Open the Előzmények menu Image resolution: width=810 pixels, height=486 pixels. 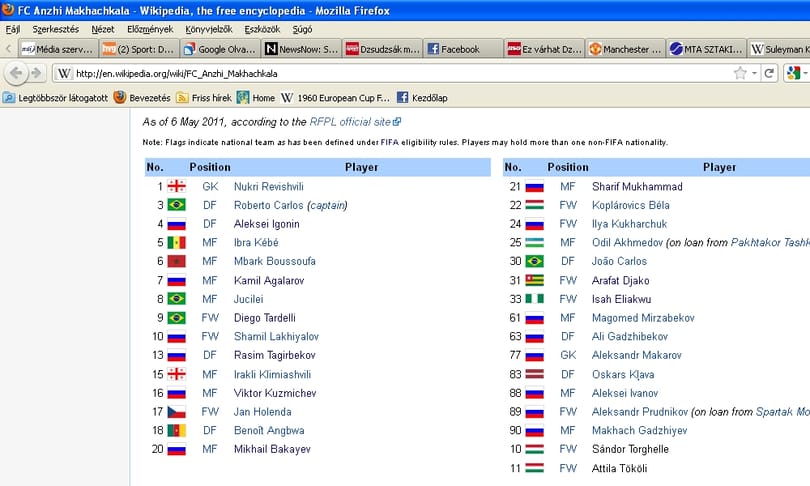150,29
